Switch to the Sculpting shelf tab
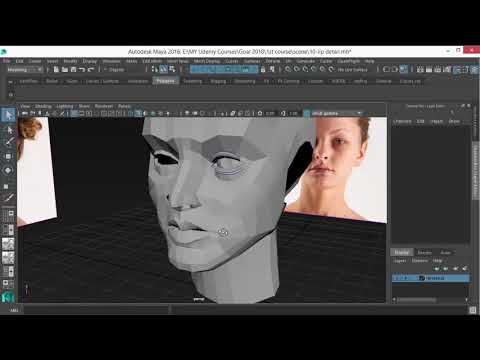The height and width of the screenshot is (360, 480). [193, 81]
